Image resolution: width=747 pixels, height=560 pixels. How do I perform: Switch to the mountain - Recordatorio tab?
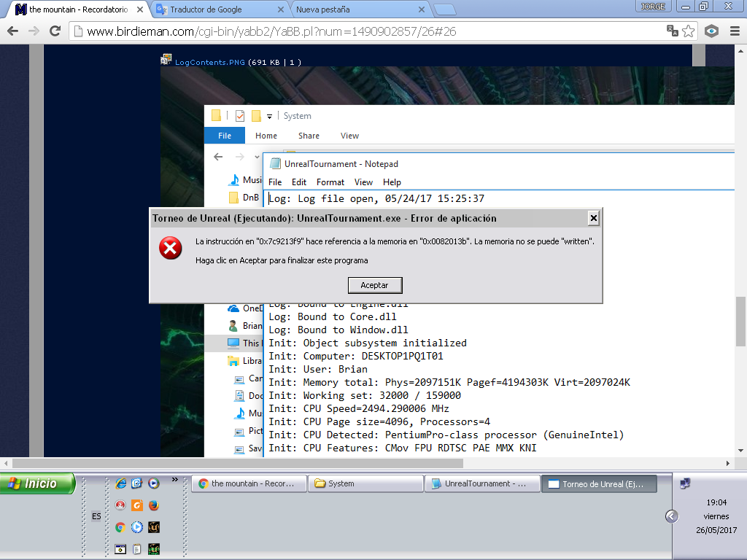(79, 9)
